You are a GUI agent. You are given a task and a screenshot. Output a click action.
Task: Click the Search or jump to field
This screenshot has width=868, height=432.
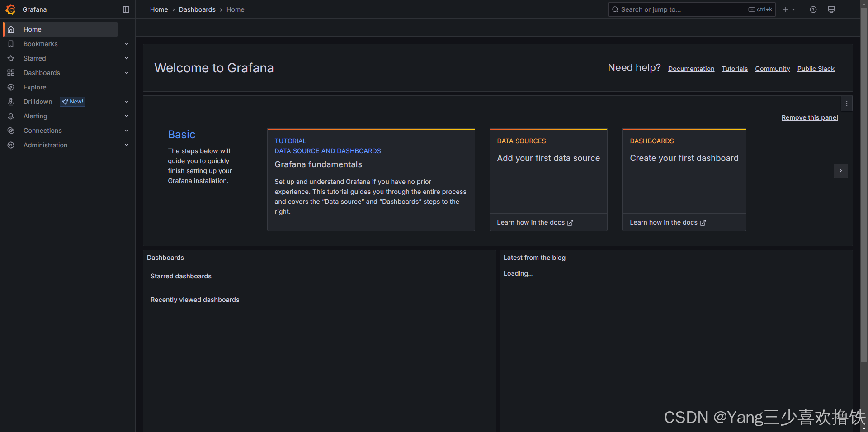(x=692, y=9)
